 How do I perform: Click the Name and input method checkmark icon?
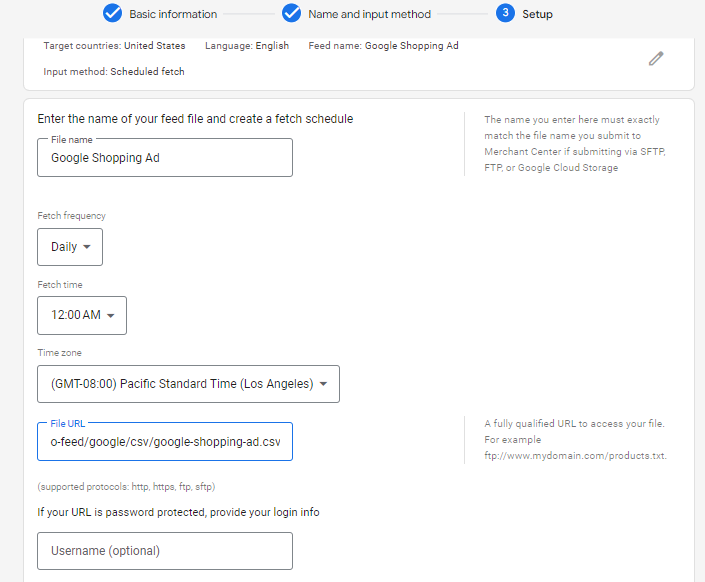(291, 14)
